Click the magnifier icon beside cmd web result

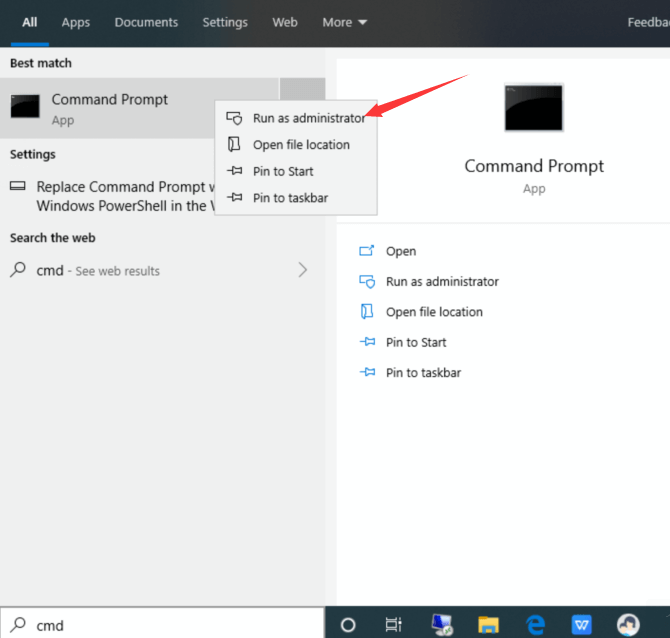click(18, 270)
